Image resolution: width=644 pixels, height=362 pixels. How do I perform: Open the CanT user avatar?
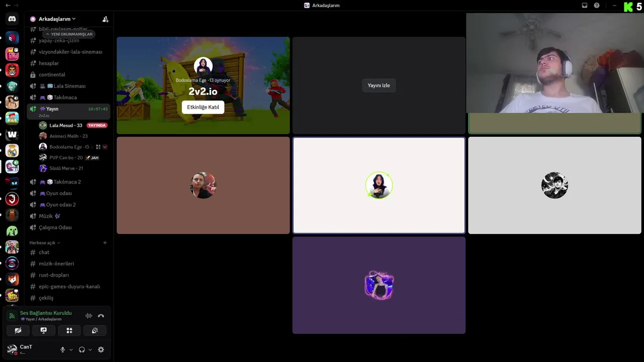(12, 349)
